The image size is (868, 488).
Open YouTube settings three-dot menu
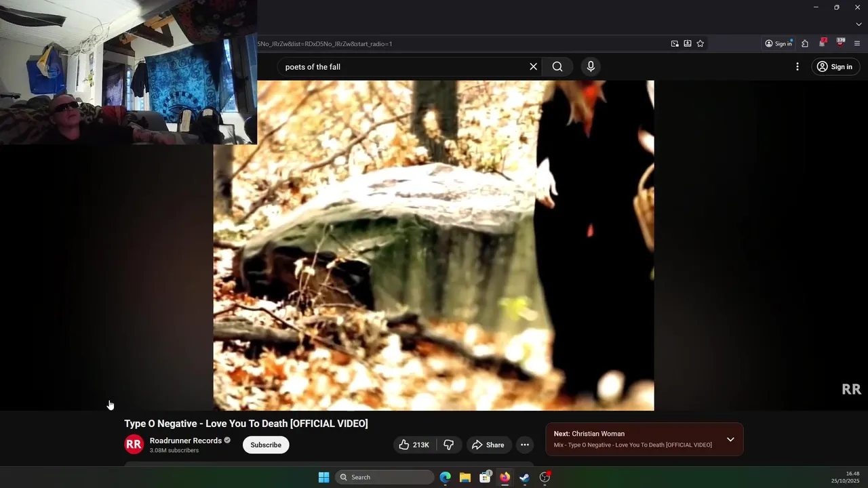[797, 66]
